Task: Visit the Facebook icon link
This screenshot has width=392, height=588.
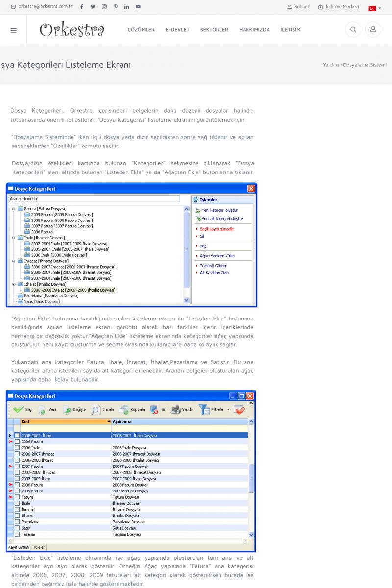Action: click(82, 7)
